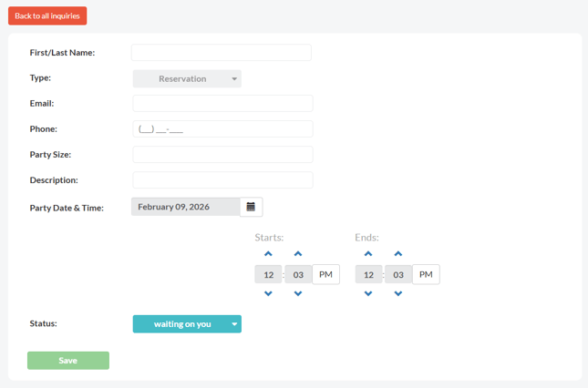Decrease the Starts minute with down arrow
The height and width of the screenshot is (388, 588).
pyautogui.click(x=298, y=293)
